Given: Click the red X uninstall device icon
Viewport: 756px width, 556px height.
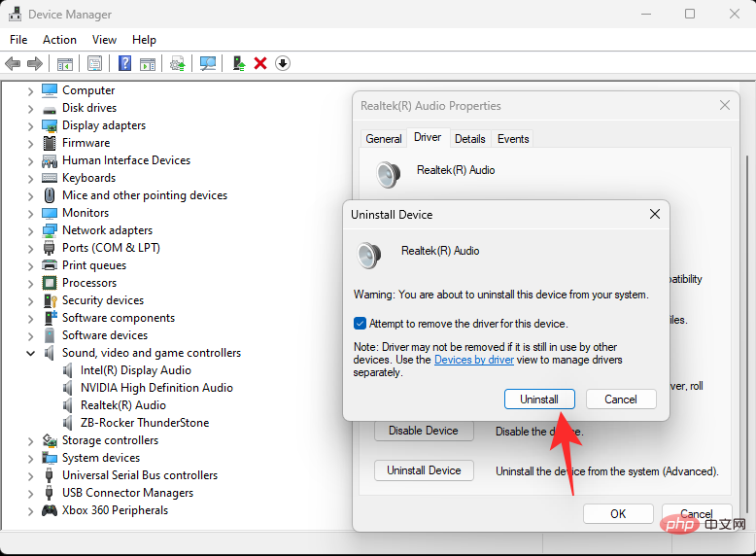Looking at the screenshot, I should tap(260, 63).
